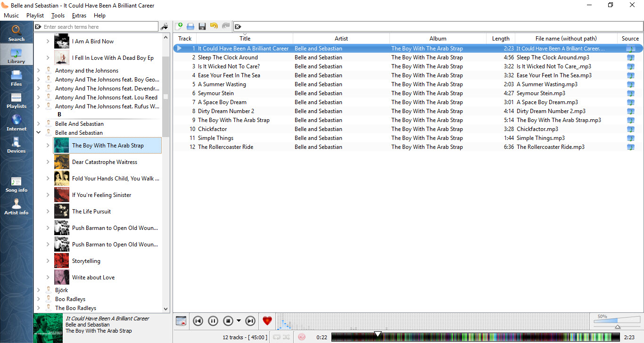Click the save playlist floppy icon
Screen dimensions: 644x343
[202, 26]
